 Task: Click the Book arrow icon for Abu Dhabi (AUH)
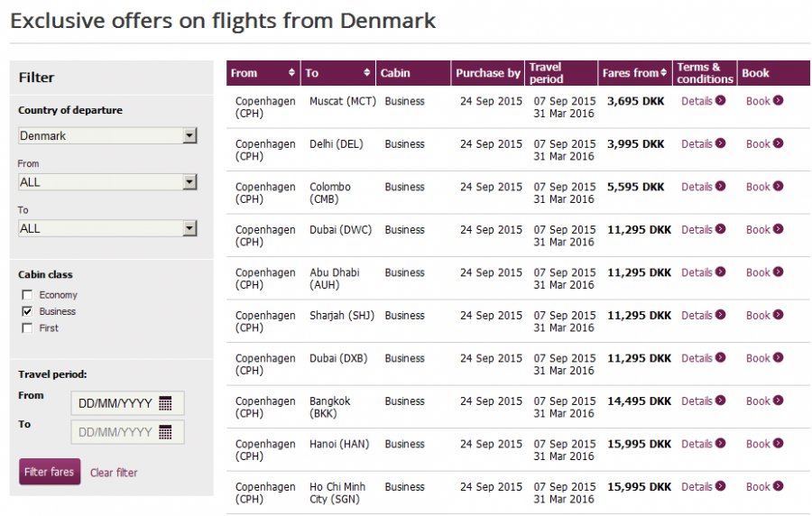pyautogui.click(x=779, y=272)
